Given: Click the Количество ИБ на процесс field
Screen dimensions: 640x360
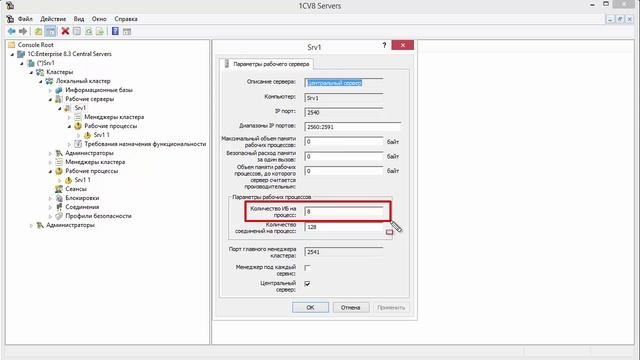Looking at the screenshot, I should 344,211.
